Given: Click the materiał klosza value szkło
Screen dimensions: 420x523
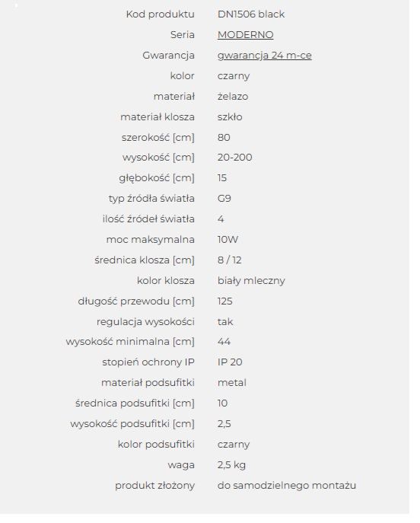Looking at the screenshot, I should [x=230, y=117].
